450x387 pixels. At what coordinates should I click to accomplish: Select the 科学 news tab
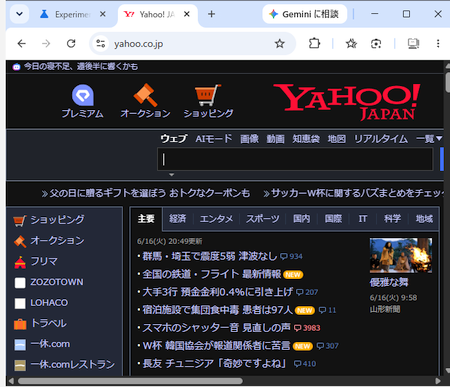(x=392, y=219)
